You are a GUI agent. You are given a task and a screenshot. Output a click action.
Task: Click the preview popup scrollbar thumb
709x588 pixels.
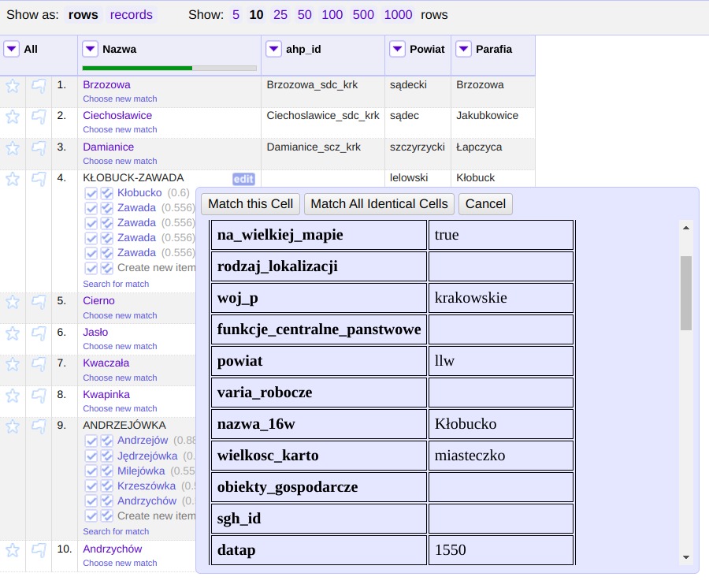click(686, 293)
